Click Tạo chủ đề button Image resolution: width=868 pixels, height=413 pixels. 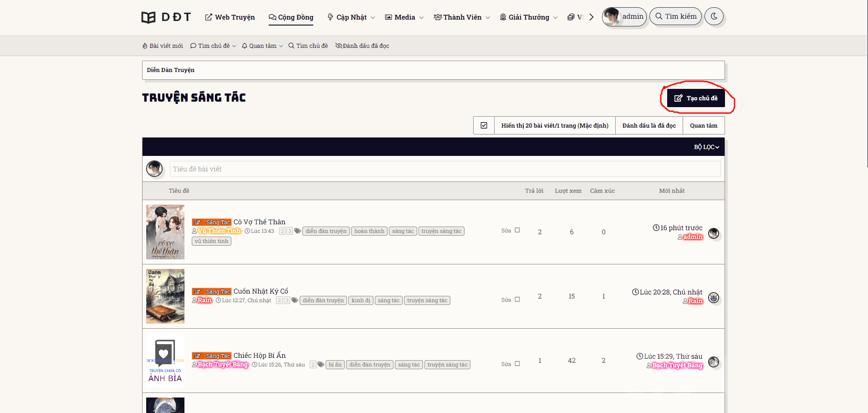[696, 98]
